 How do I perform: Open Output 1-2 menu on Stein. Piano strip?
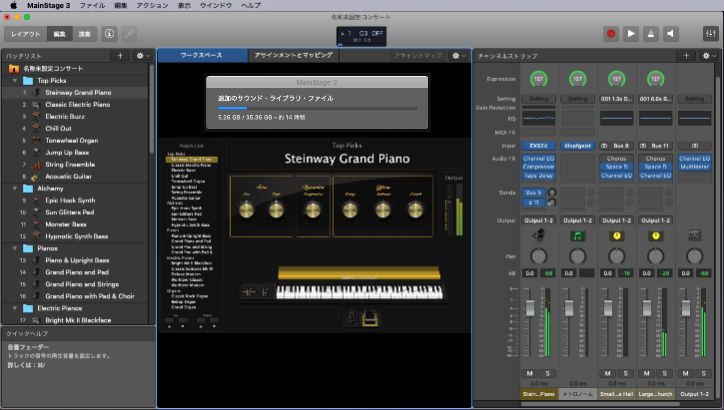pyautogui.click(x=538, y=220)
